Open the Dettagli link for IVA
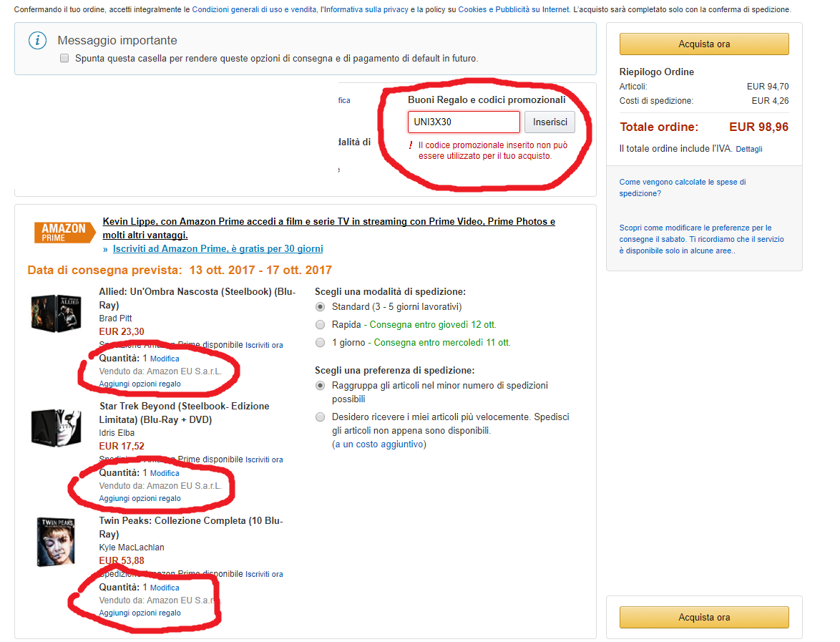The image size is (840, 642). (749, 149)
